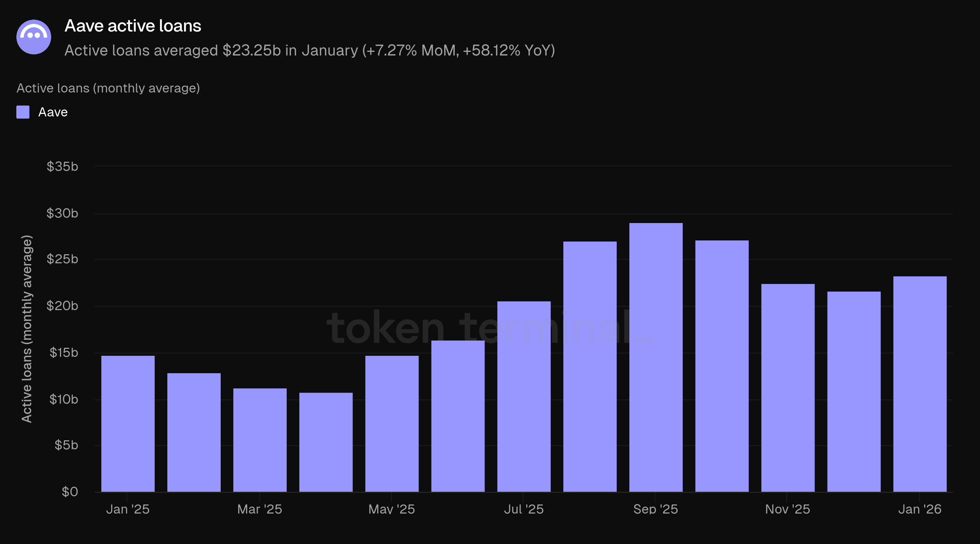
Task: Click the Aave logo icon
Action: pos(33,37)
